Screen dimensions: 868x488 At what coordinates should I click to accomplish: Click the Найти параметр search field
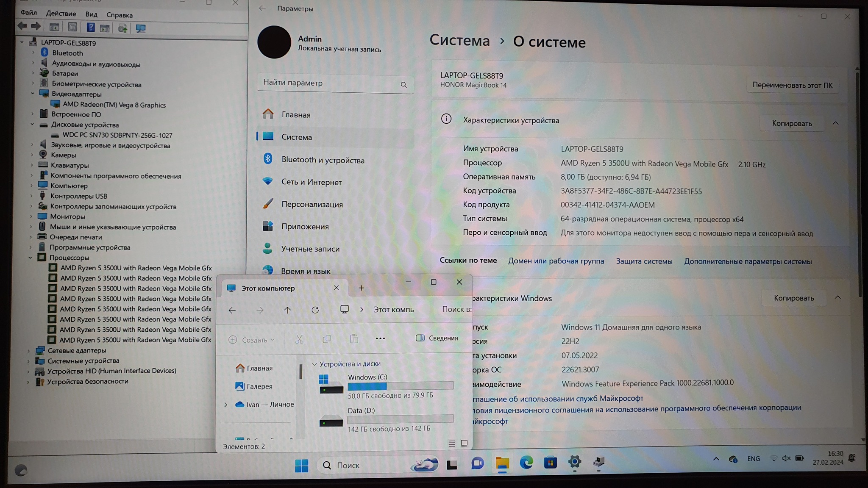331,83
